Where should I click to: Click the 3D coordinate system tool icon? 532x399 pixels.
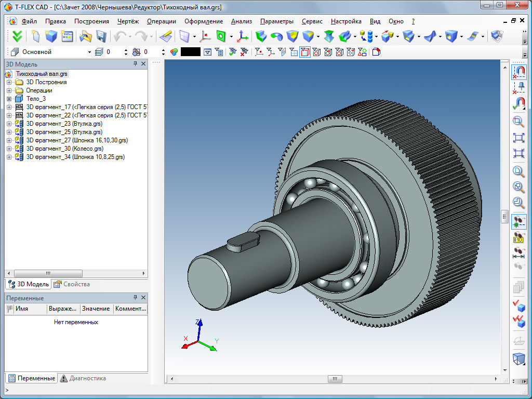point(243,36)
